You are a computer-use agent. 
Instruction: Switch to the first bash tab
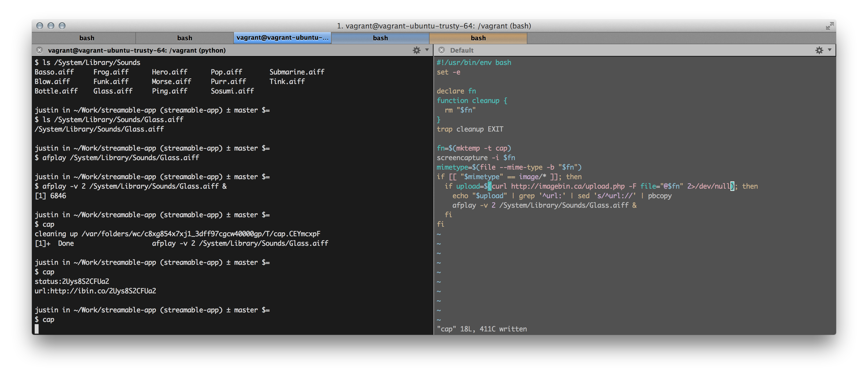(87, 38)
